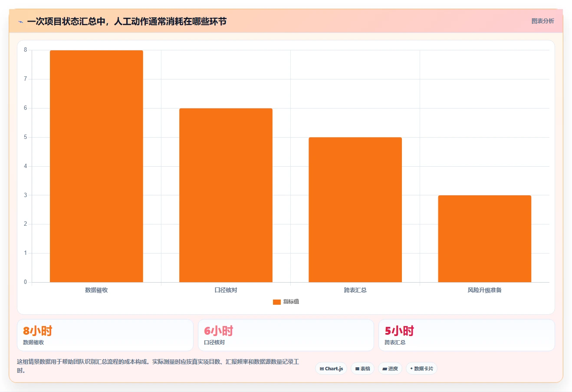Open the 5小时 跨表汇总 stat card
572x392 pixels.
point(467,335)
